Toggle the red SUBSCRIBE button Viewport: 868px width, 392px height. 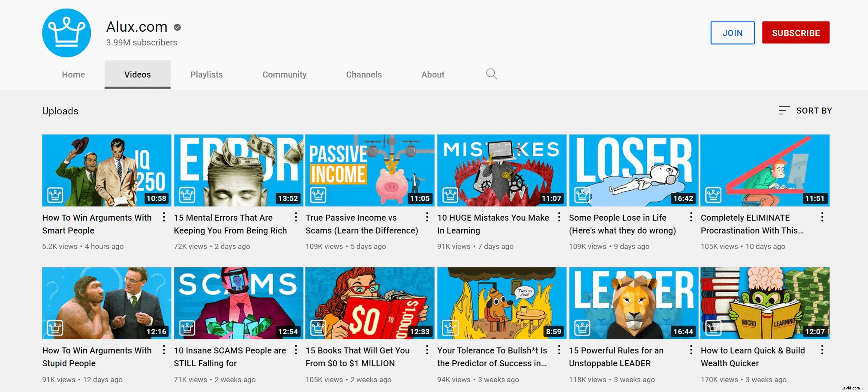tap(796, 33)
